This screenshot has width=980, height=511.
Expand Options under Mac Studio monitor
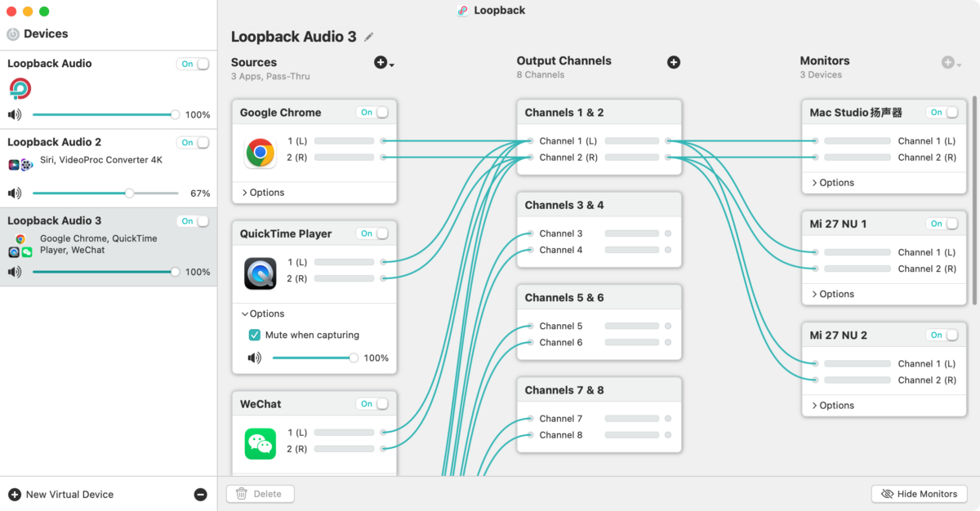(x=832, y=183)
